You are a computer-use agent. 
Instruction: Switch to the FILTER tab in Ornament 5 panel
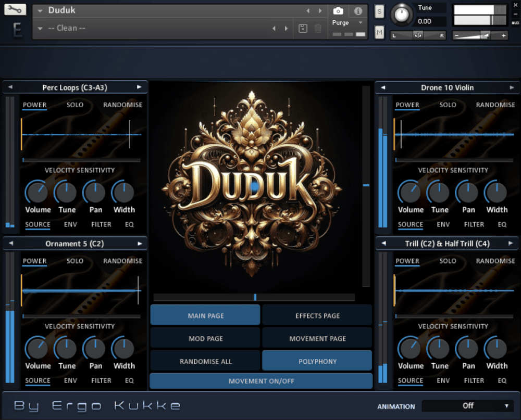[101, 380]
